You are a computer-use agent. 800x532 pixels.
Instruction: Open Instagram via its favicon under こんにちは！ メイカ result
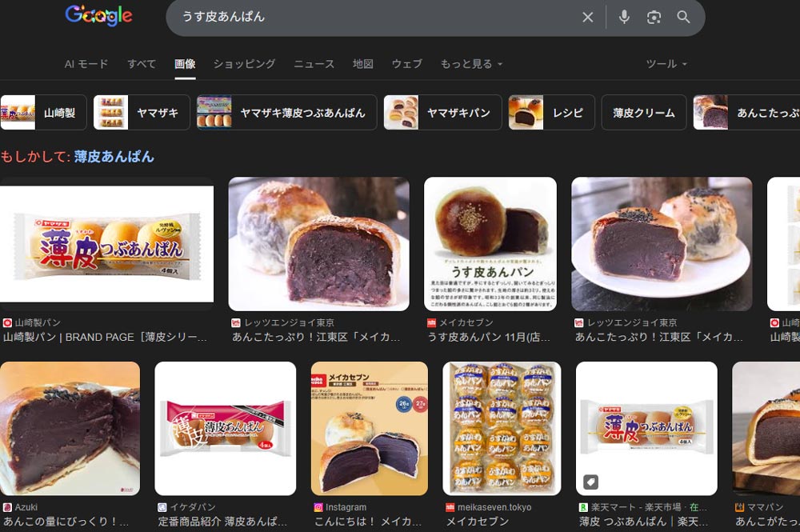pyautogui.click(x=318, y=506)
